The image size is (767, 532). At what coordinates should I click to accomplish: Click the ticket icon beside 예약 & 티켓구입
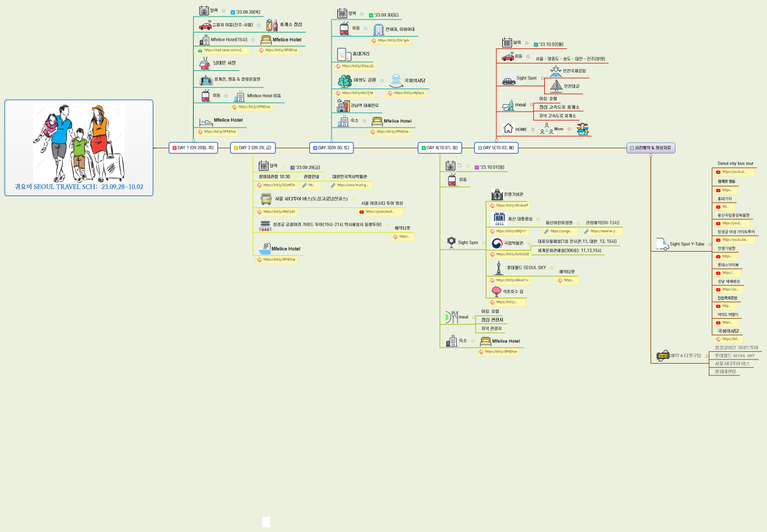[662, 356]
